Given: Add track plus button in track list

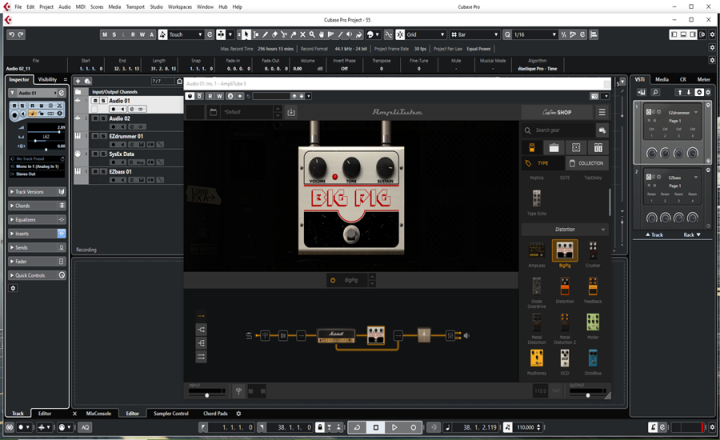Looking at the screenshot, I should pos(78,81).
